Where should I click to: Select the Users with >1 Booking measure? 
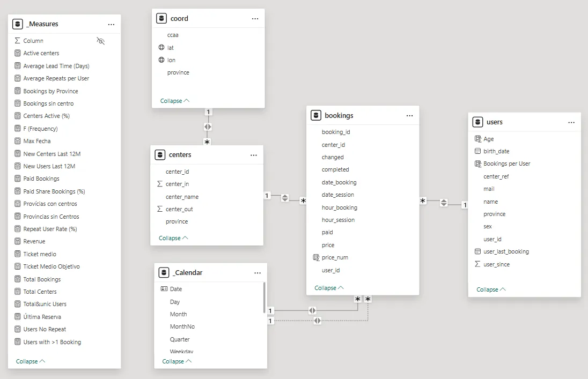(52, 342)
